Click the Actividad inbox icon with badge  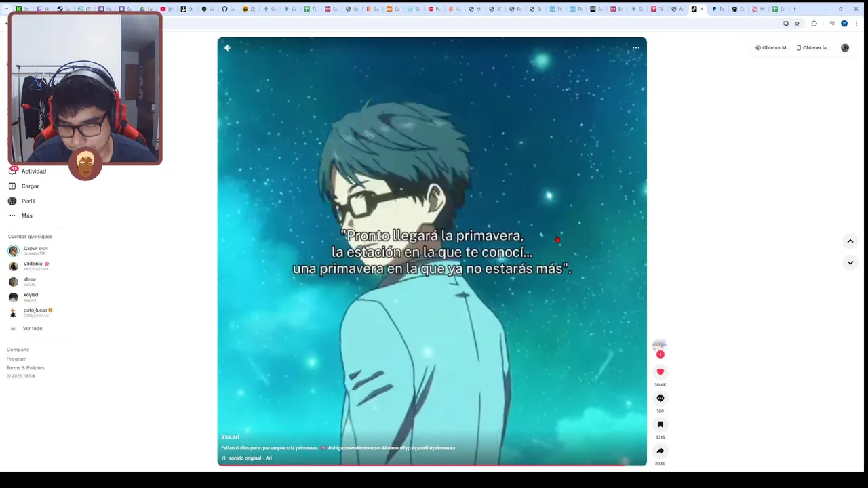(x=12, y=171)
